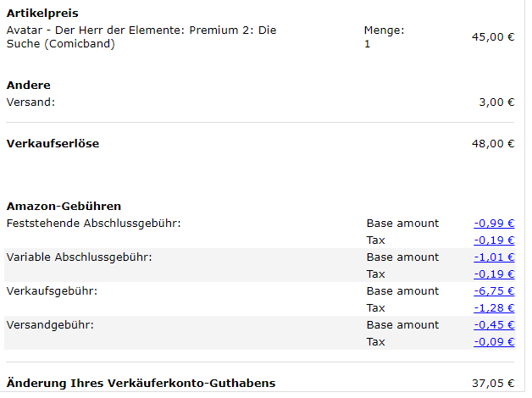Open the -0,45 € Versandgebühr base amount link
The width and height of the screenshot is (532, 398).
pos(494,325)
